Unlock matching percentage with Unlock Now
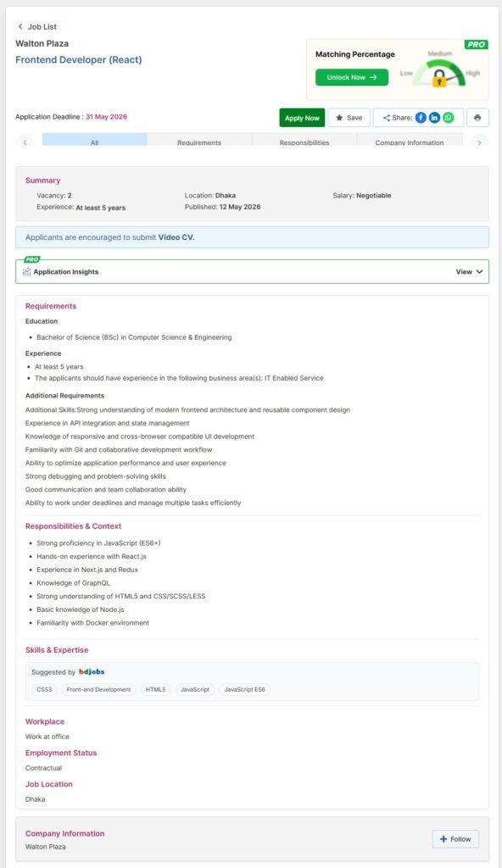The height and width of the screenshot is (868, 502). 352,77
